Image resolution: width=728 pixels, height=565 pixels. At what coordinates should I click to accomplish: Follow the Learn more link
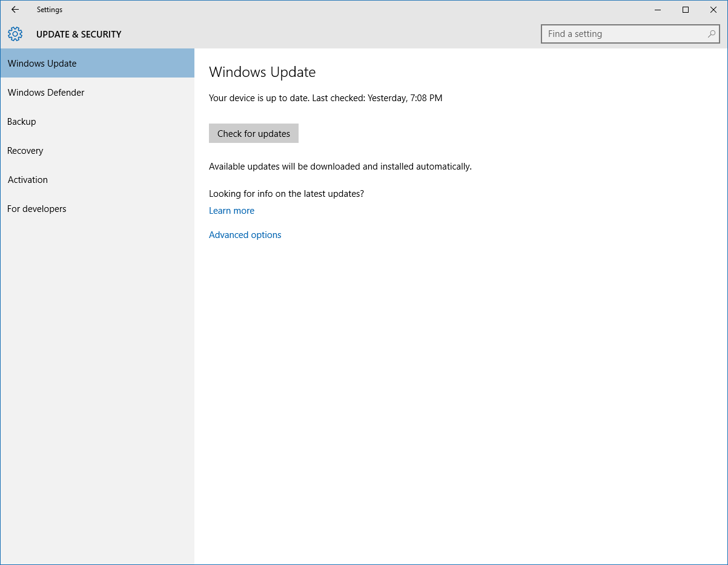click(x=231, y=211)
